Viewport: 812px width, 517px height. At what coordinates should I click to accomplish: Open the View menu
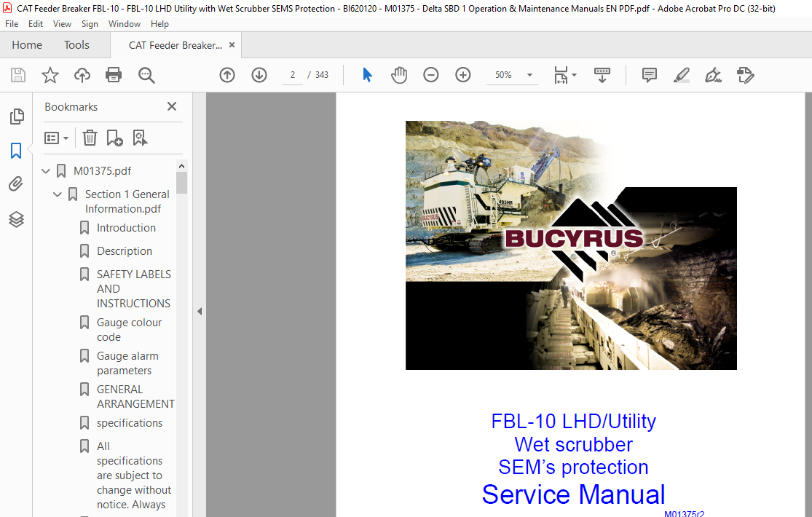click(x=62, y=24)
